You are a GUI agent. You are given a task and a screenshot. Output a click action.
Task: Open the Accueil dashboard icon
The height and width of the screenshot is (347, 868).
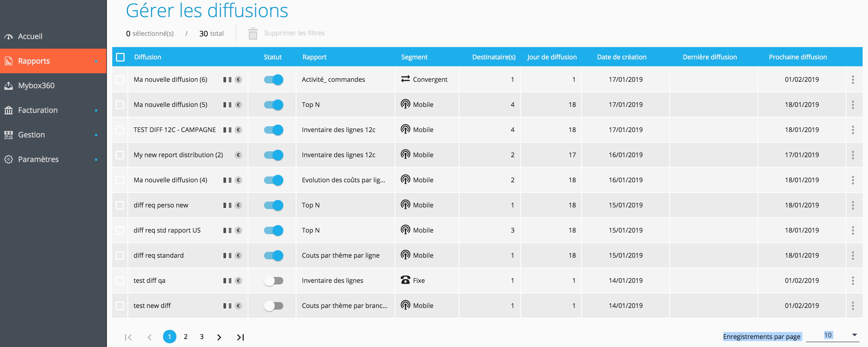[x=9, y=36]
